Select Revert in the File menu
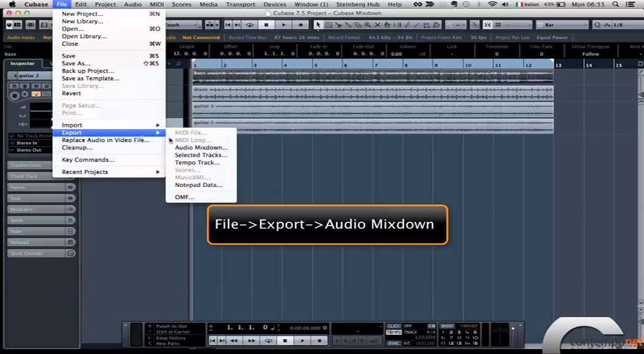This screenshot has width=644, height=354. (109, 93)
